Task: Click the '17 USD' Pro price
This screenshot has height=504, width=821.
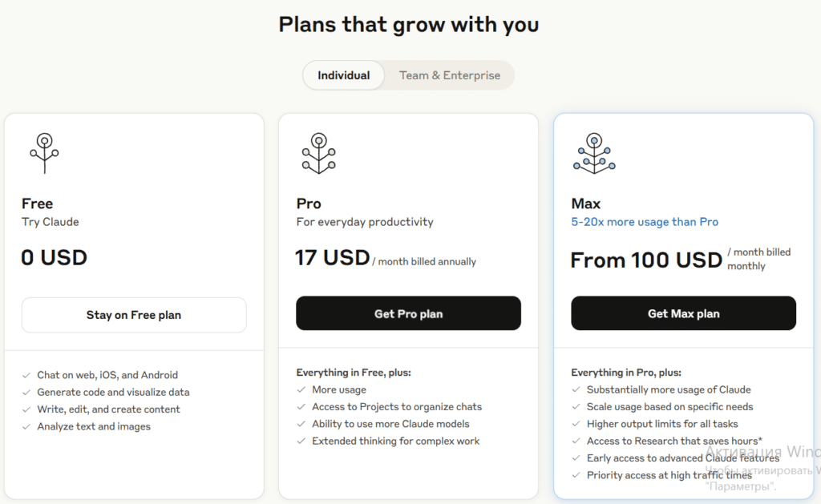Action: [x=333, y=258]
